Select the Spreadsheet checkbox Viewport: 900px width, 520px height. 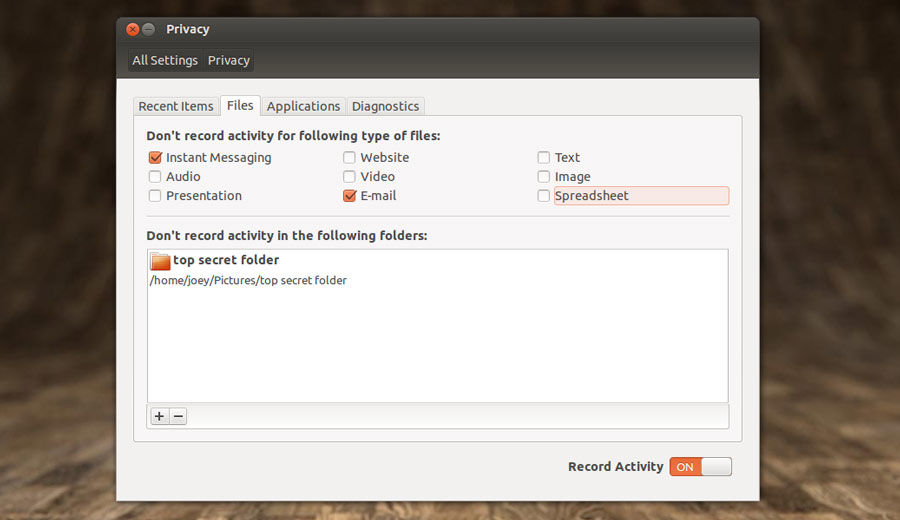click(x=544, y=196)
